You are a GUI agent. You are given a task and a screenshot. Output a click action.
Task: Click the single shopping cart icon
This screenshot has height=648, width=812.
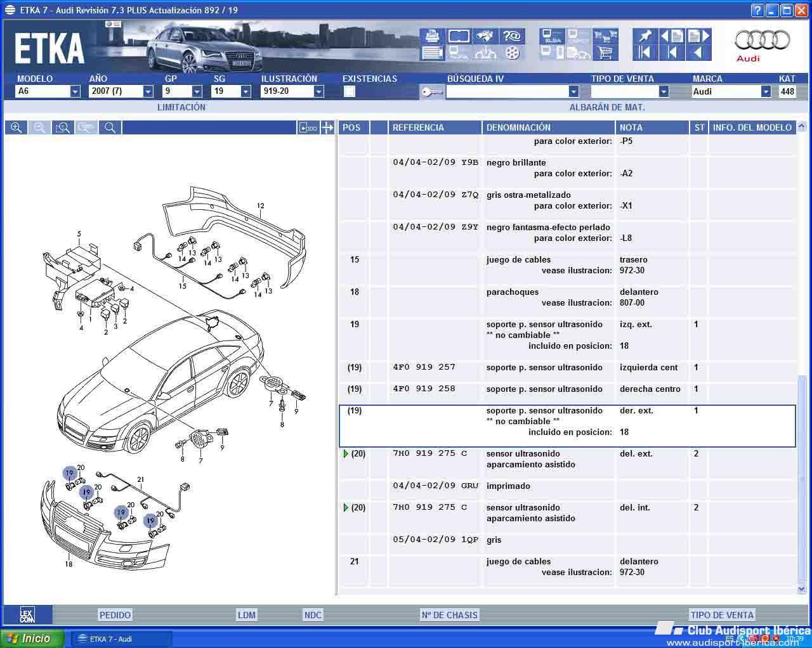605,53
